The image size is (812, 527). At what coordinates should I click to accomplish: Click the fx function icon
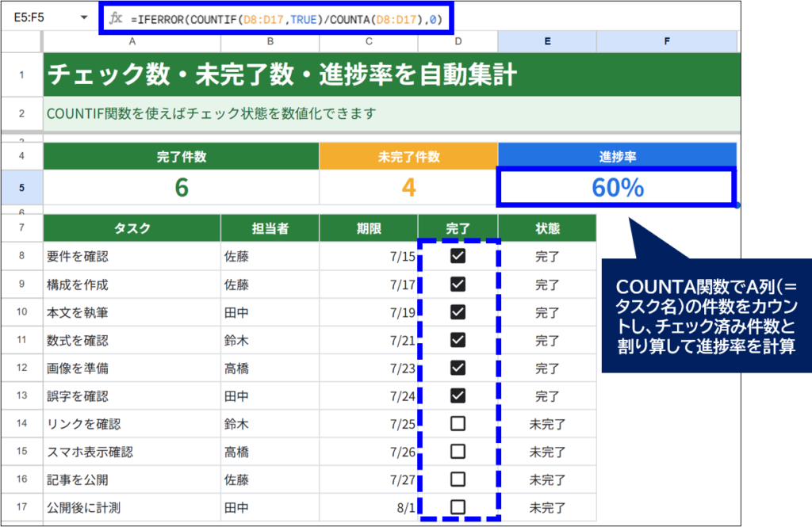coord(115,19)
